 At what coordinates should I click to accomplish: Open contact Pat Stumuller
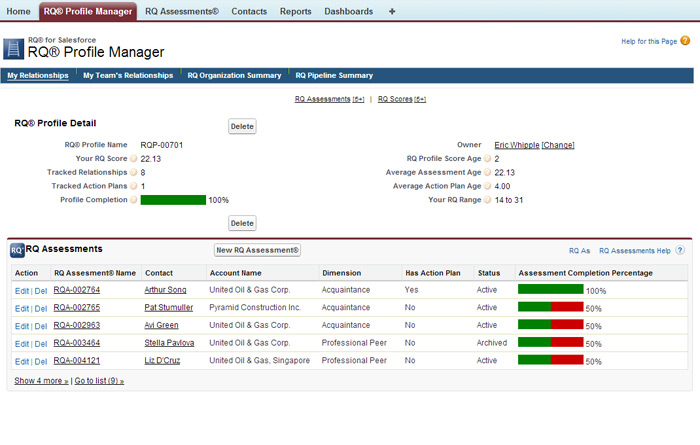(169, 308)
